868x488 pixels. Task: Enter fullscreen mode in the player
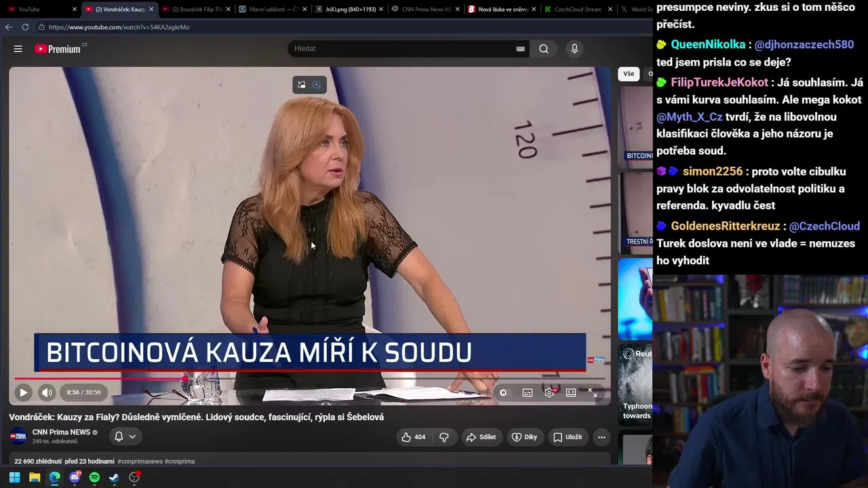click(593, 392)
